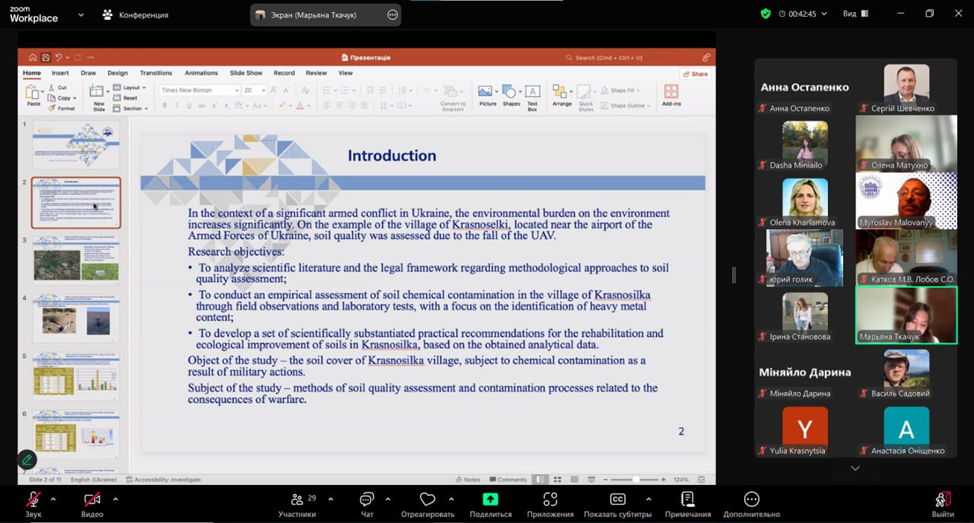
Task: Open the Insert ribbon tab
Action: click(x=60, y=73)
